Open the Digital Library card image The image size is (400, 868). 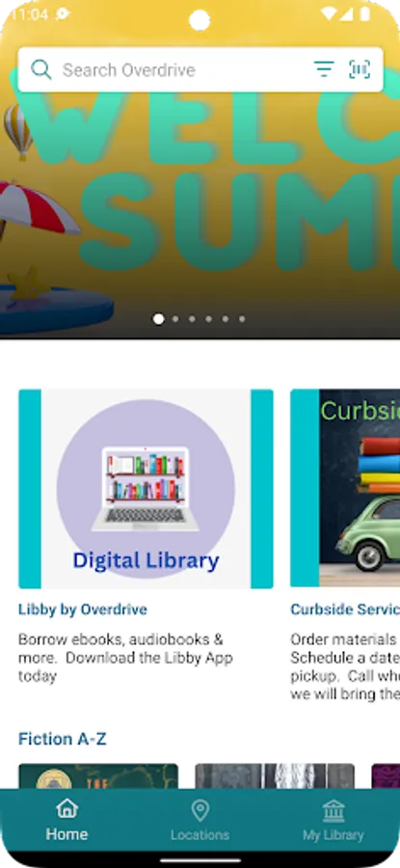point(146,489)
